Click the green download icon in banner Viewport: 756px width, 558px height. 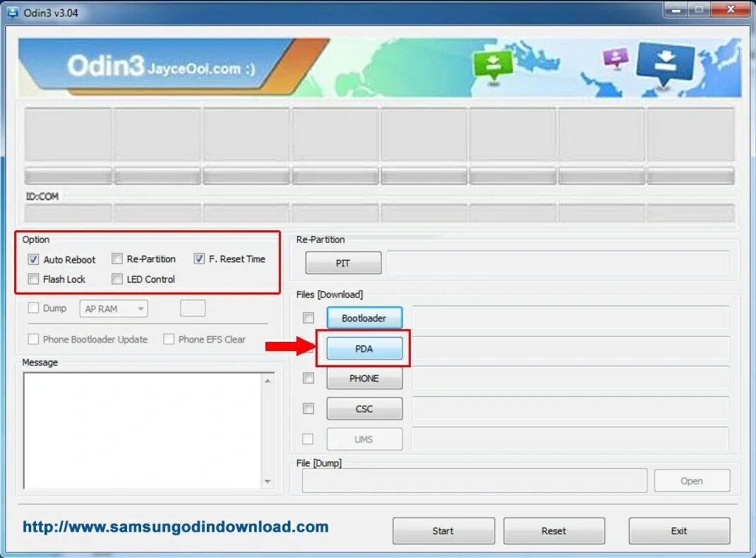point(493,66)
